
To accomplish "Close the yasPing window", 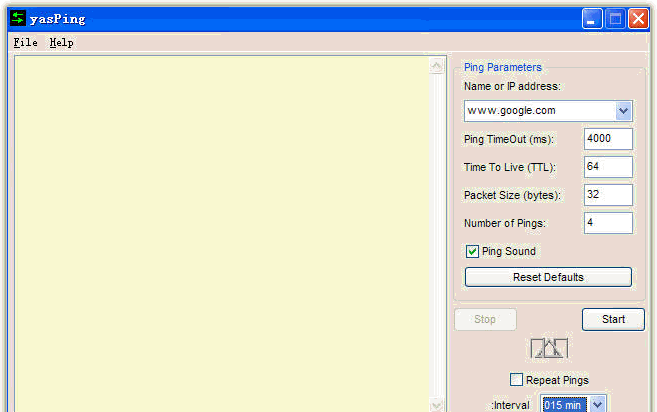I will coord(638,18).
